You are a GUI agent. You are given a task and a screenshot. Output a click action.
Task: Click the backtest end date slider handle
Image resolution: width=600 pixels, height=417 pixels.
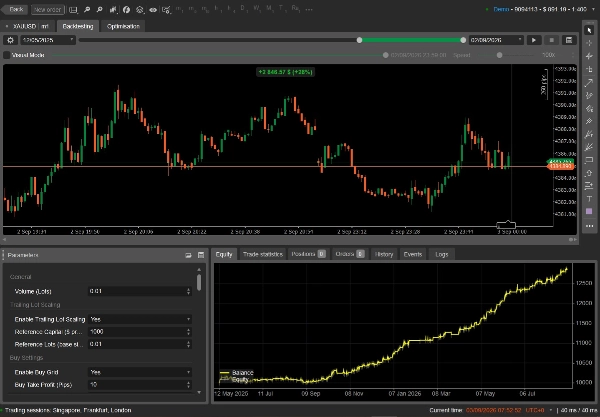coord(463,40)
